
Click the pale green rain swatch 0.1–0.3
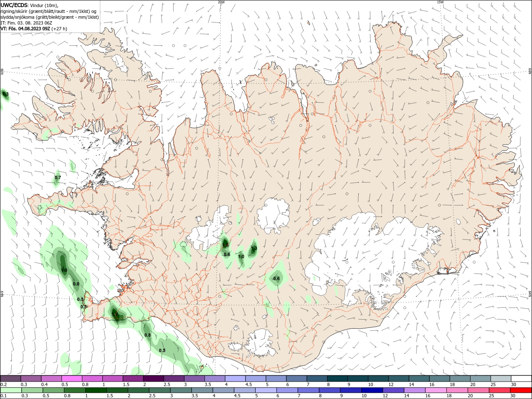point(11,390)
